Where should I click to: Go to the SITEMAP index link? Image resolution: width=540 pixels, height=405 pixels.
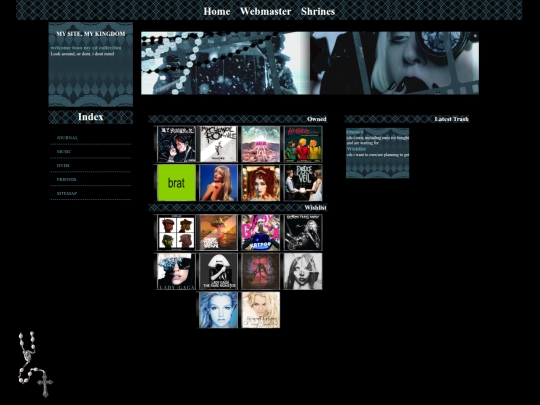click(67, 194)
